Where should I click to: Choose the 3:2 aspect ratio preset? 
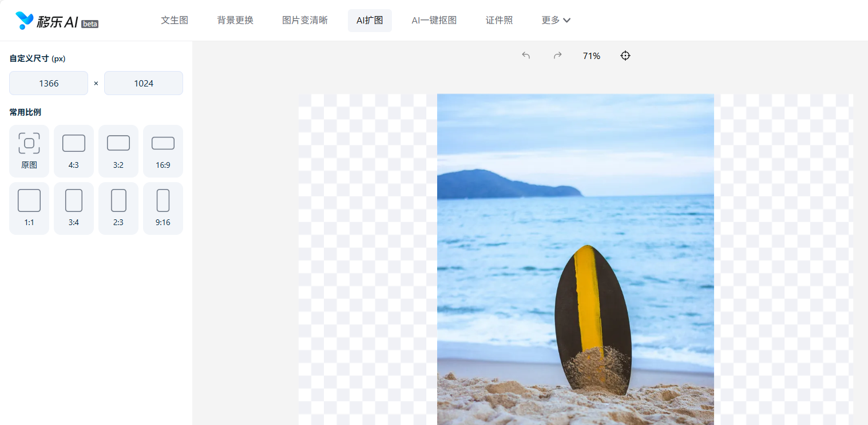(x=118, y=151)
